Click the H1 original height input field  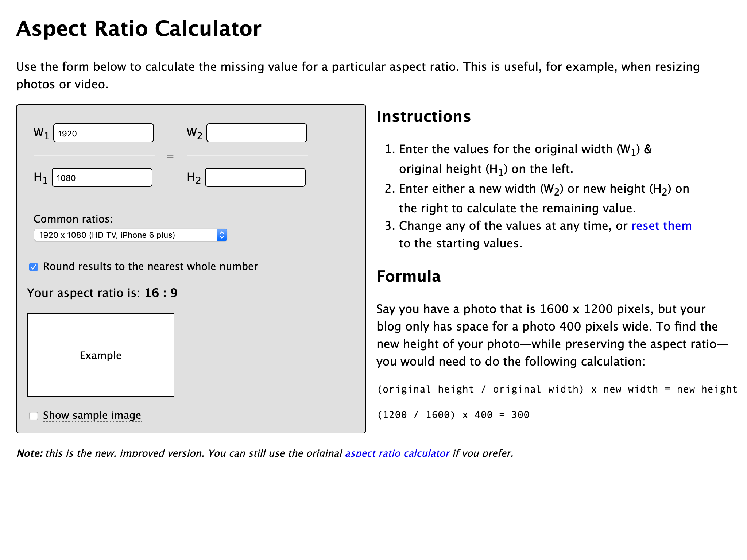102,177
